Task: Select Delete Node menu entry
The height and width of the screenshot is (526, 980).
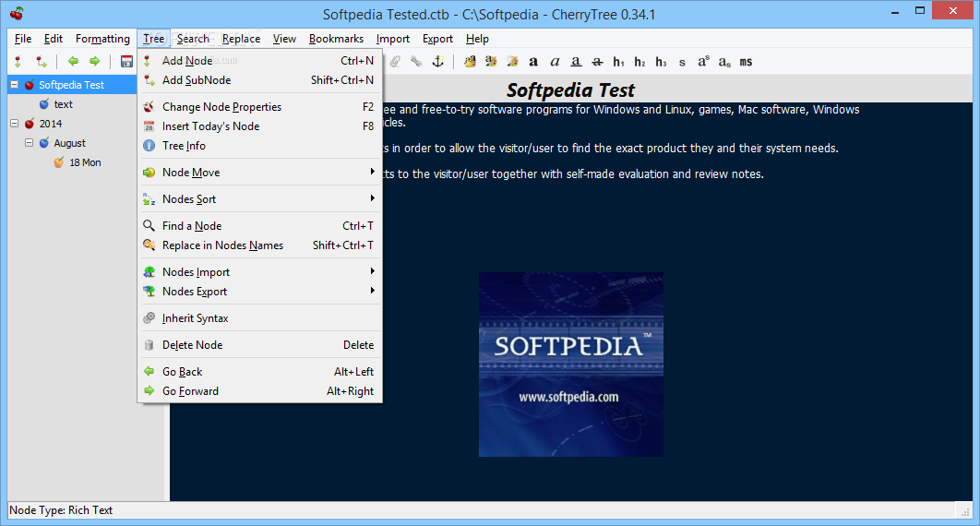Action: tap(259, 345)
